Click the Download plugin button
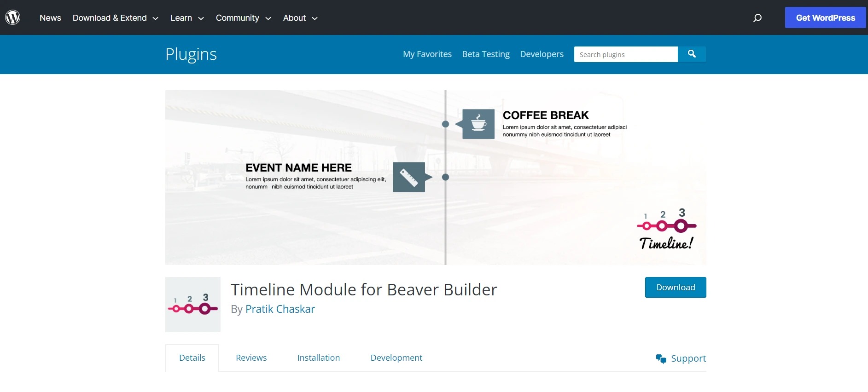 pos(676,287)
